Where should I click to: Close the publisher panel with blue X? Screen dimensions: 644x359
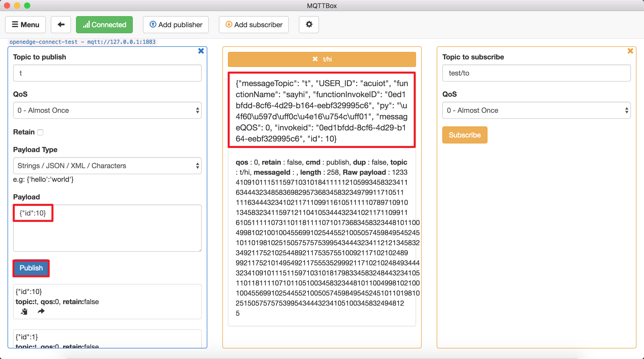pyautogui.click(x=201, y=51)
